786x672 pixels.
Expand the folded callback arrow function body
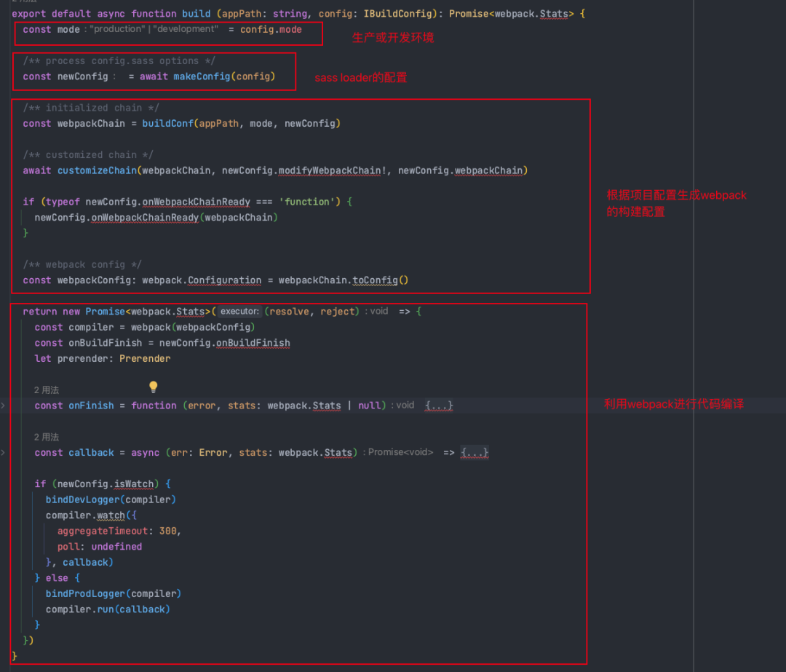[475, 452]
